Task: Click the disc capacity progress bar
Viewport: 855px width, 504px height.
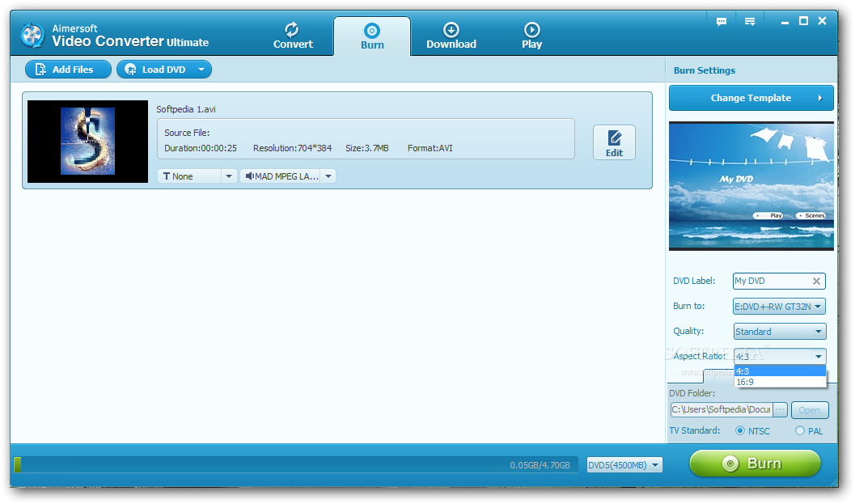Action: [295, 464]
